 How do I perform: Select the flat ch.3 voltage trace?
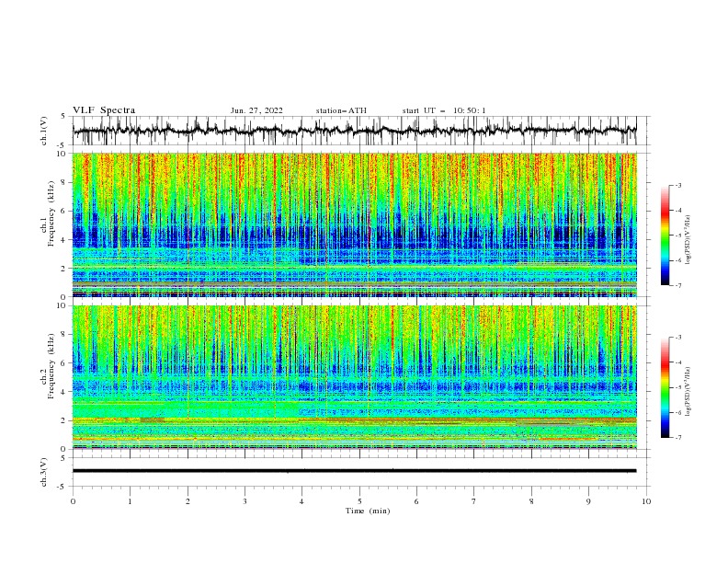(355, 471)
